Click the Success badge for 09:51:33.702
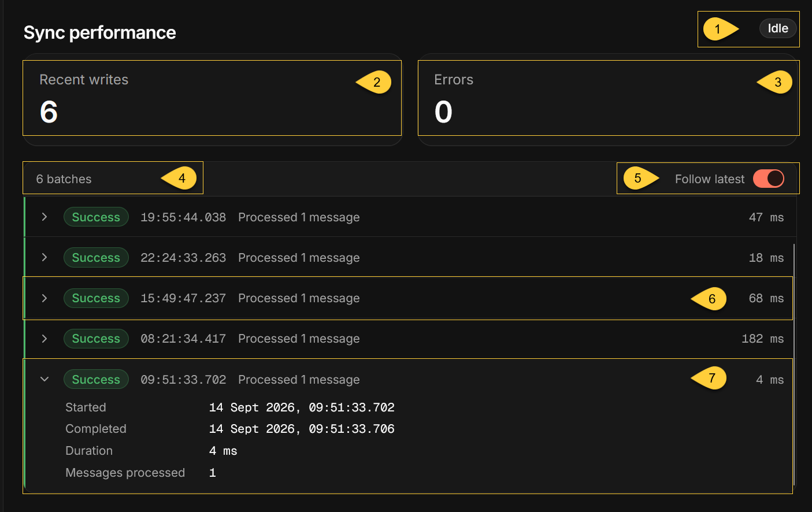Viewport: 812px width, 512px height. (x=96, y=379)
